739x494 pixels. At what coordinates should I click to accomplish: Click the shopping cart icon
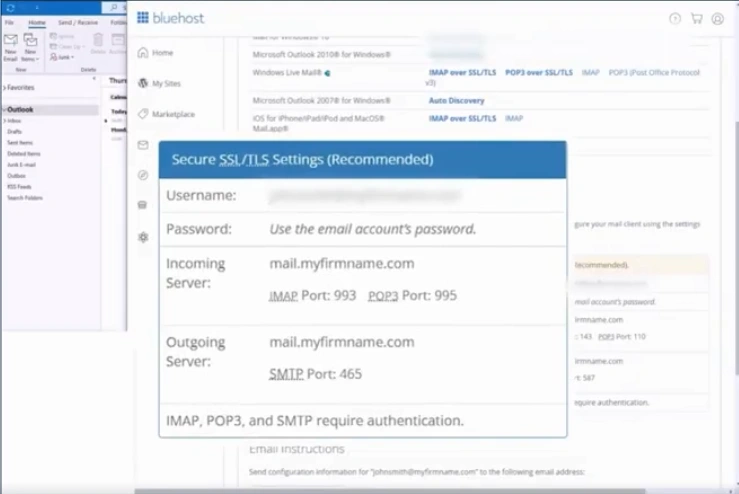pyautogui.click(x=696, y=18)
